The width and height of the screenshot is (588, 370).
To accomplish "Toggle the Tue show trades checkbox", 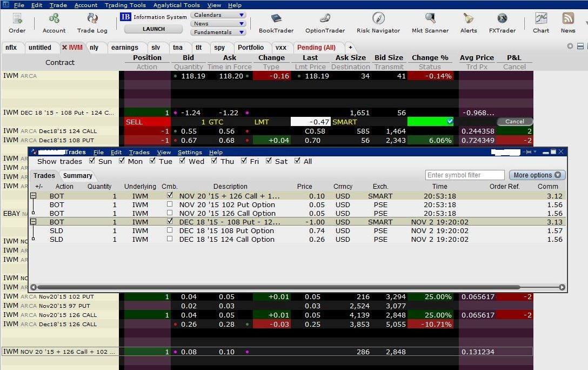I will tap(152, 161).
